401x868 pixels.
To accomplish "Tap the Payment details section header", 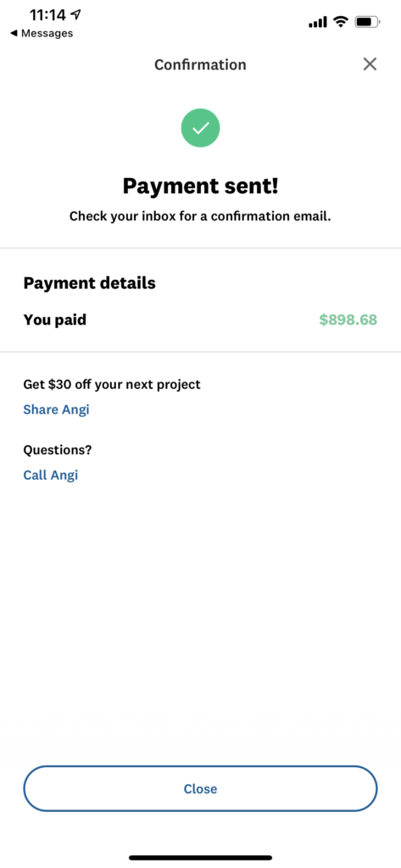I will (x=89, y=283).
